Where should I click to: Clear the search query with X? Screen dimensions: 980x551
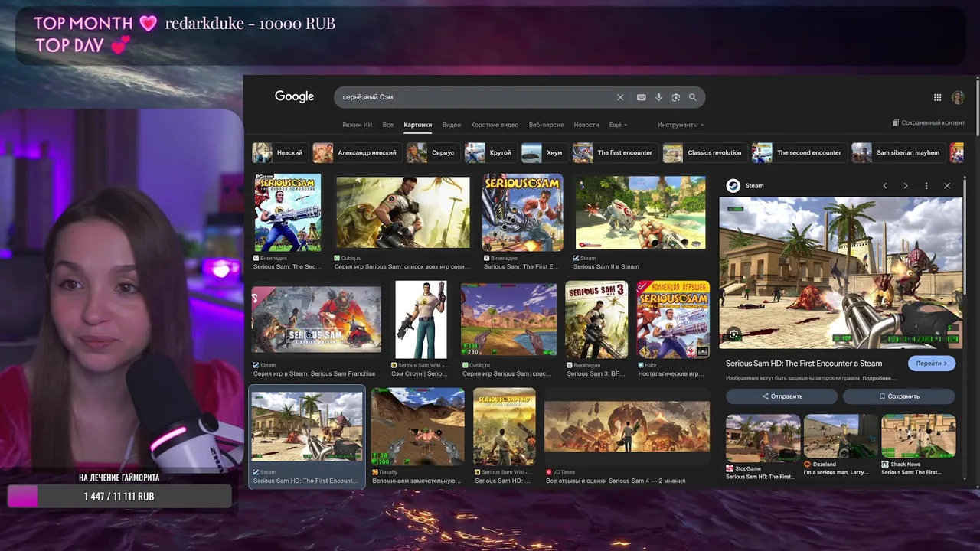point(620,97)
